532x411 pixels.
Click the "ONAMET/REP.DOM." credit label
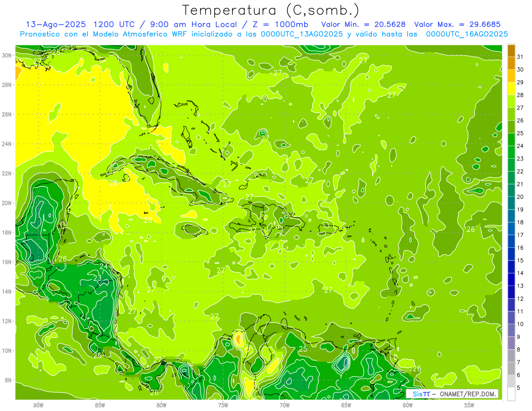468,394
